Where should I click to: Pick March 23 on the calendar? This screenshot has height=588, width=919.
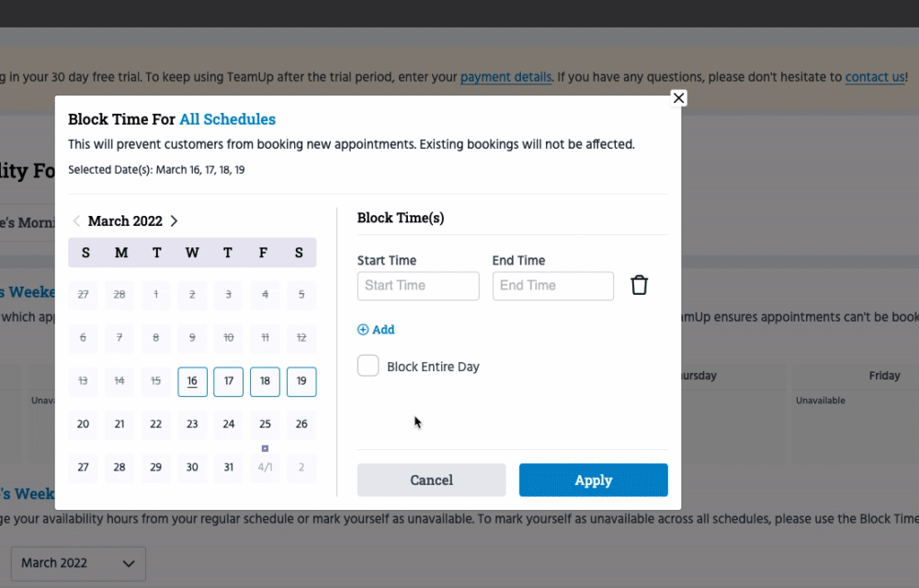pos(192,424)
